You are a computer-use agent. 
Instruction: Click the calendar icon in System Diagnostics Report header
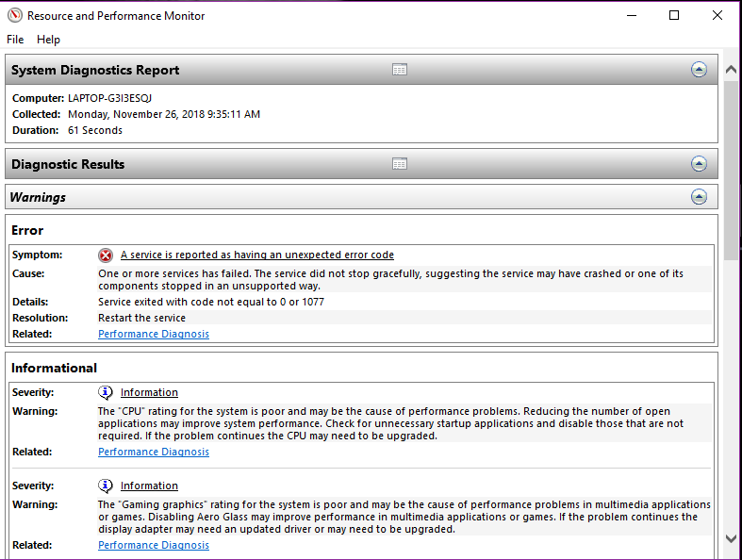400,70
